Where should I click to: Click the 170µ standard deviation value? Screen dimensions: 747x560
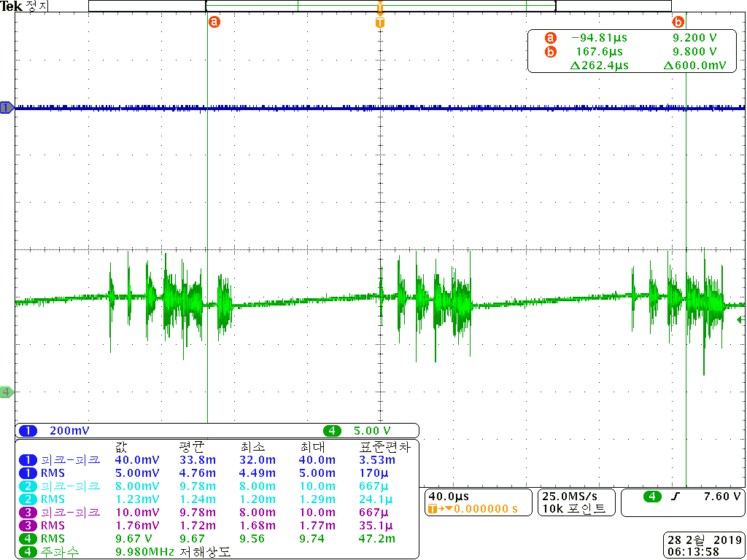(373, 473)
